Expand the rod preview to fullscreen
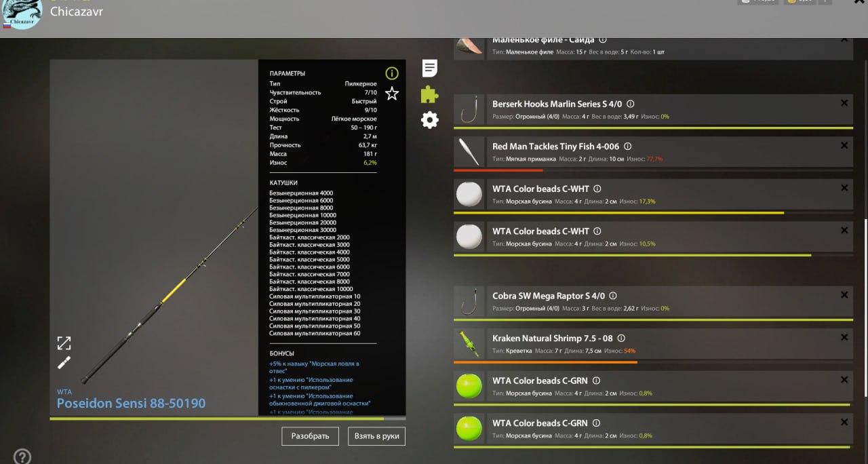 pos(64,343)
